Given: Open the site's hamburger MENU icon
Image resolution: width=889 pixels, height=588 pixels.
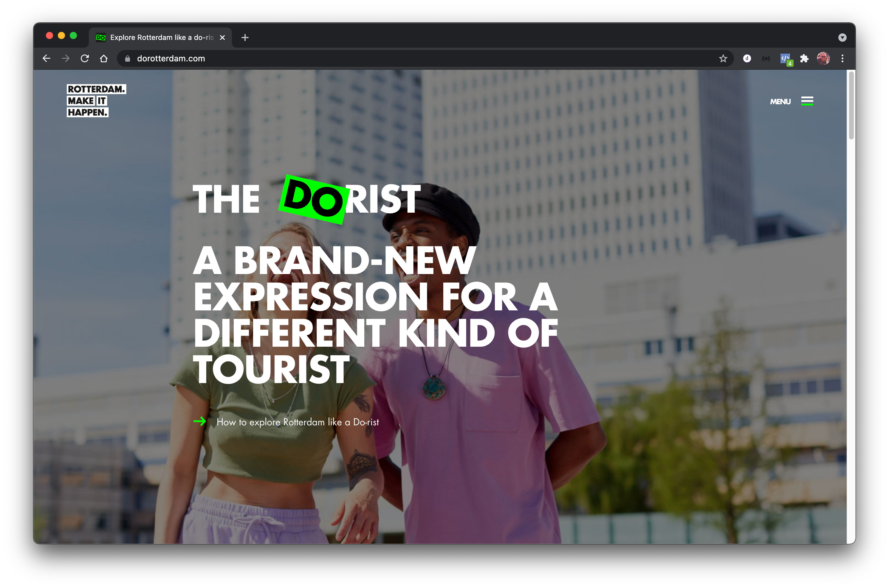Looking at the screenshot, I should (x=807, y=101).
